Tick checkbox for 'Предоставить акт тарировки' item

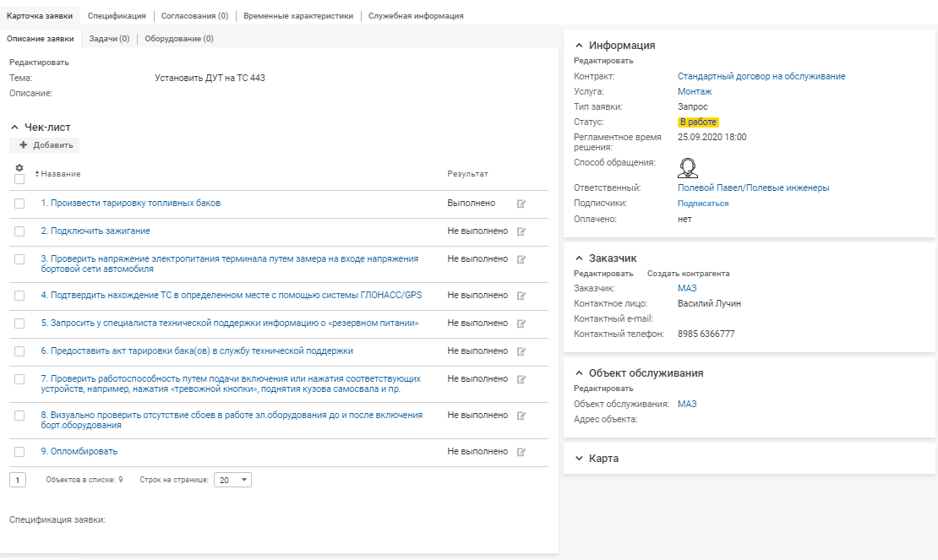click(19, 351)
